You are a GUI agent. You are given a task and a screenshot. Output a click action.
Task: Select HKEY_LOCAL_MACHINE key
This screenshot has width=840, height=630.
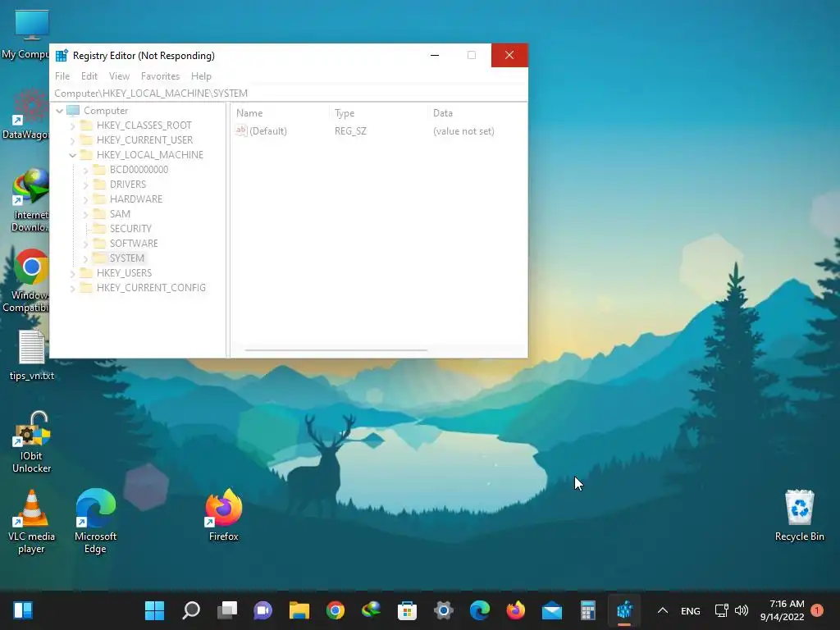click(x=150, y=155)
